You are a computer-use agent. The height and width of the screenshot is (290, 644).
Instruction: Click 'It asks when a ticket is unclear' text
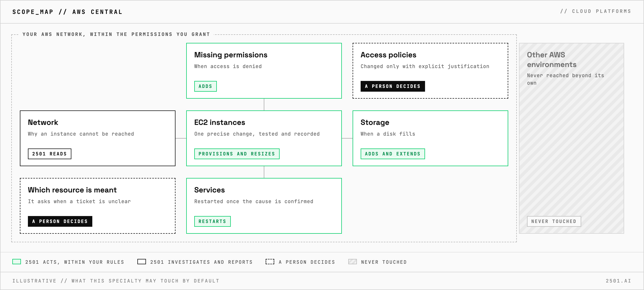tap(79, 201)
